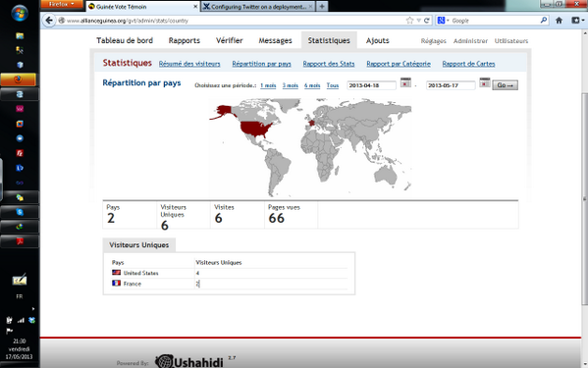Click the Pages vues value 66

click(277, 218)
